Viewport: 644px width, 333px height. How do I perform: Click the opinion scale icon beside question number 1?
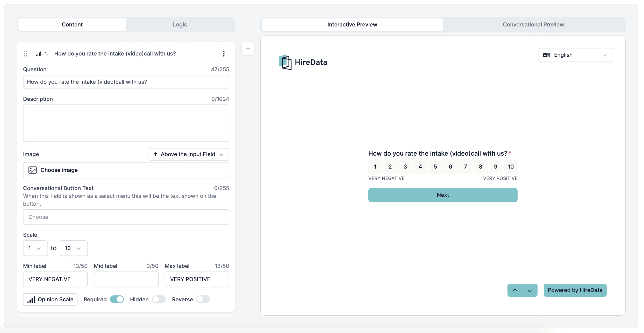click(39, 54)
